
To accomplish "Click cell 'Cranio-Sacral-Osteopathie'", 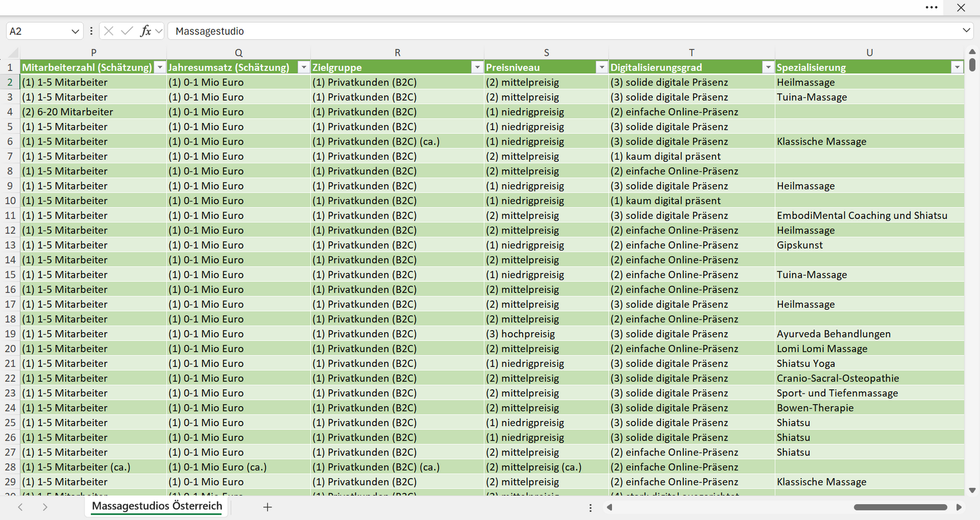I will coord(869,378).
